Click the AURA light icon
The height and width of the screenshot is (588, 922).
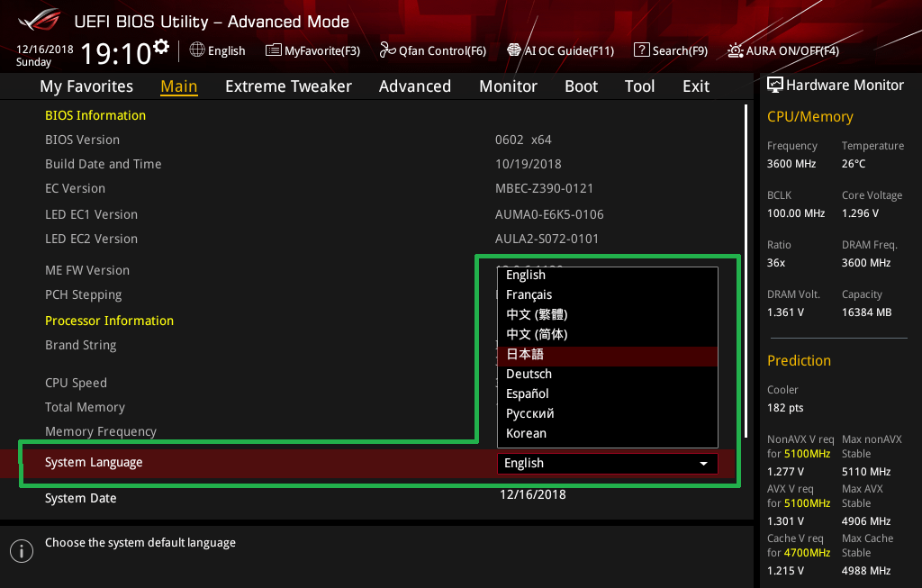tap(736, 50)
